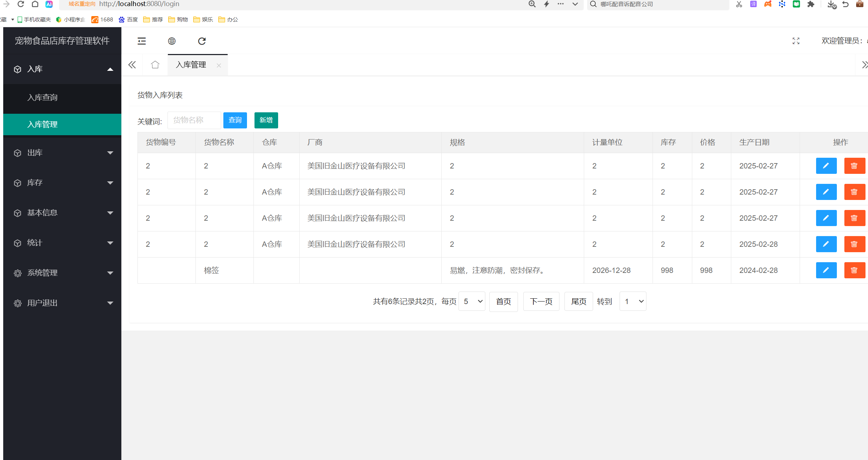Screen dimensions: 868x460
Task: Click the sidebar collapse menu icon
Action: [x=142, y=41]
